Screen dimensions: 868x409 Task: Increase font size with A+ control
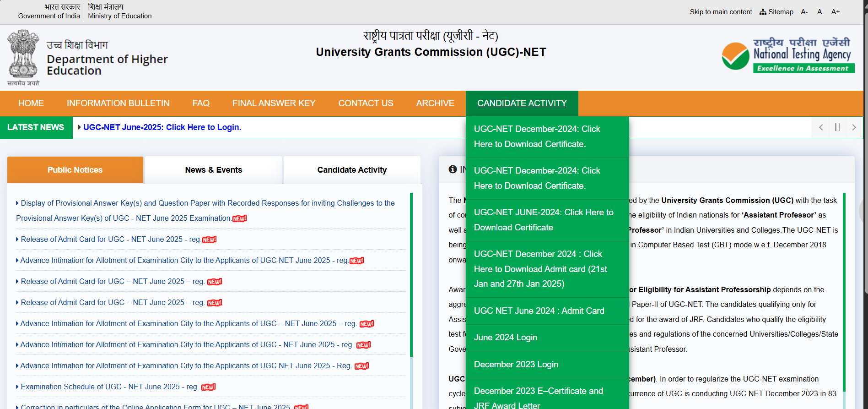[x=836, y=12]
